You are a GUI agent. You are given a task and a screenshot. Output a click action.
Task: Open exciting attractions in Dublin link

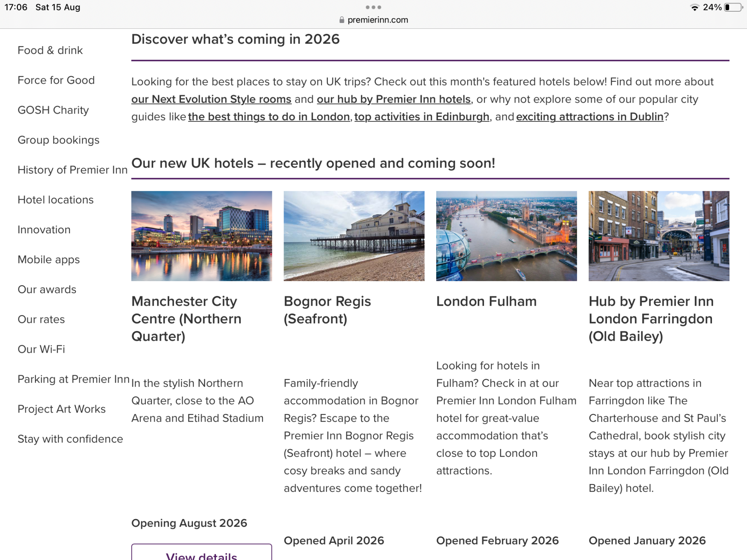coord(590,117)
